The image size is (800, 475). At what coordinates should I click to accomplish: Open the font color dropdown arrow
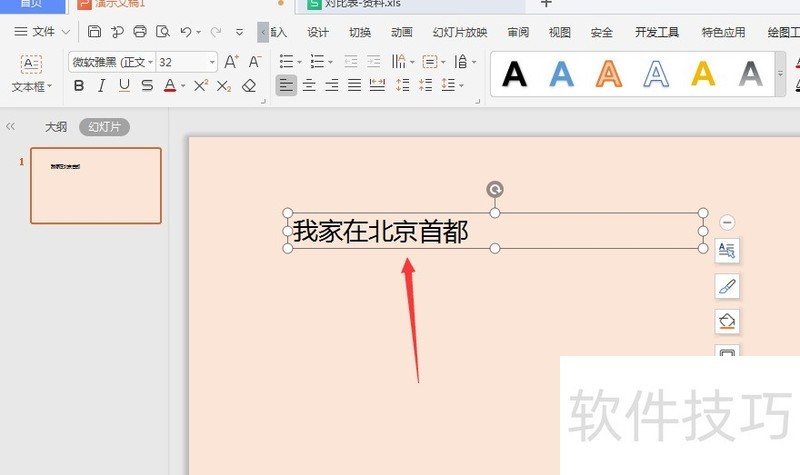click(183, 86)
